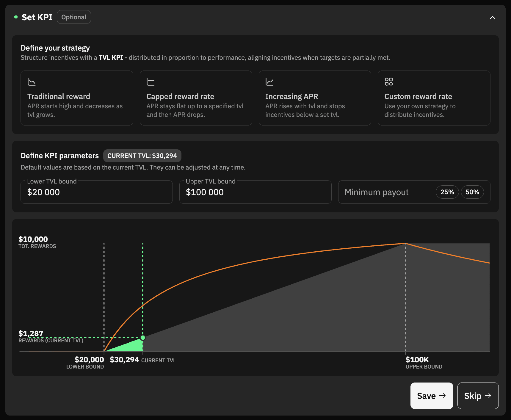Click the Custom reward rate grid icon
511x420 pixels.
(x=389, y=82)
